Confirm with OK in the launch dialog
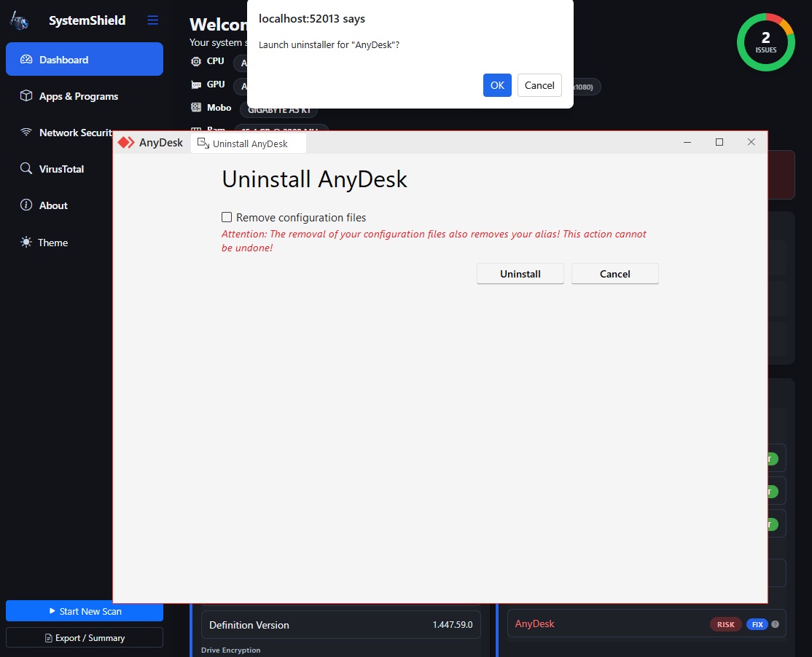The height and width of the screenshot is (657, 812). click(x=497, y=85)
